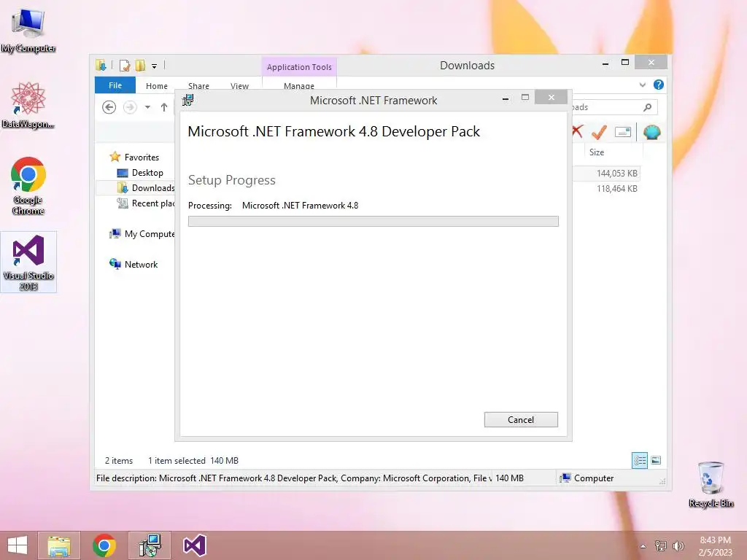Open the Customize Quick Access Toolbar dropdown
The image size is (747, 560).
(155, 66)
